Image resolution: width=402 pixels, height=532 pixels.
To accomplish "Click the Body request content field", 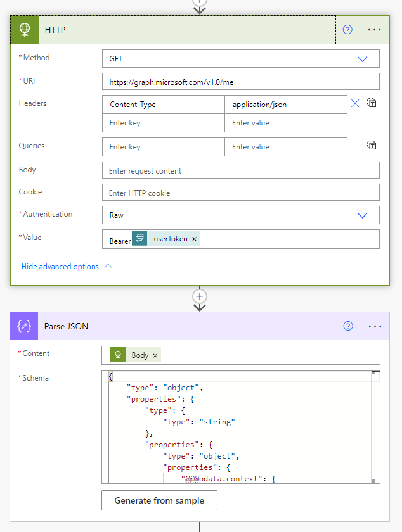I will pos(240,170).
